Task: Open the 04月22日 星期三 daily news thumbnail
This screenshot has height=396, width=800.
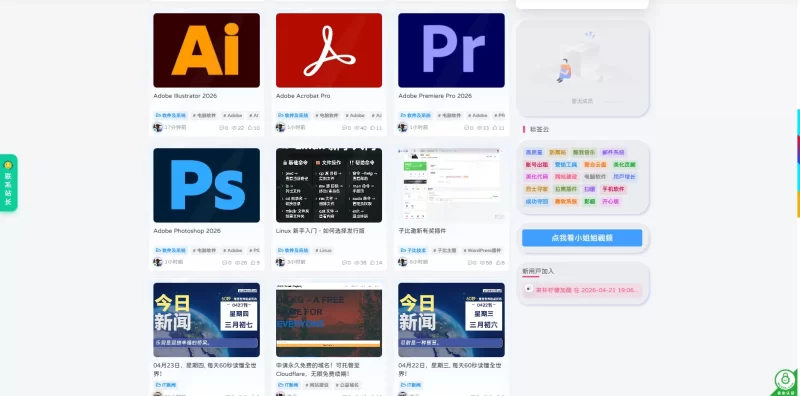Action: tap(451, 320)
